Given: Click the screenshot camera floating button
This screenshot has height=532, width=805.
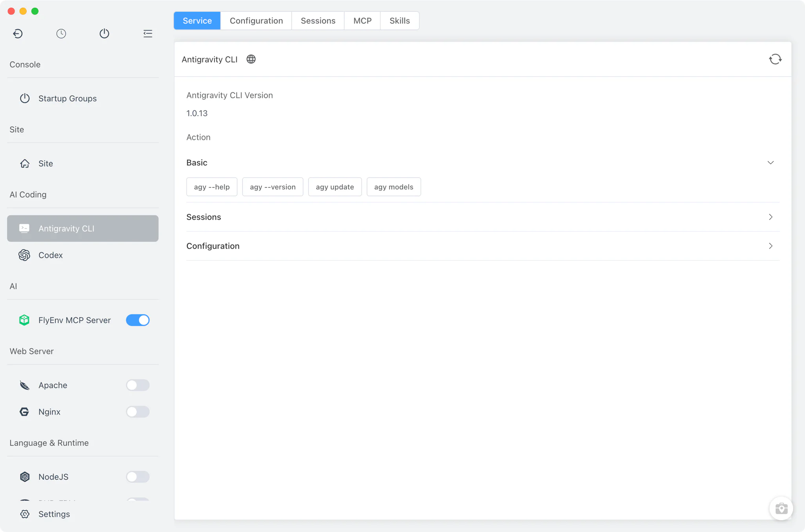Looking at the screenshot, I should [x=781, y=508].
